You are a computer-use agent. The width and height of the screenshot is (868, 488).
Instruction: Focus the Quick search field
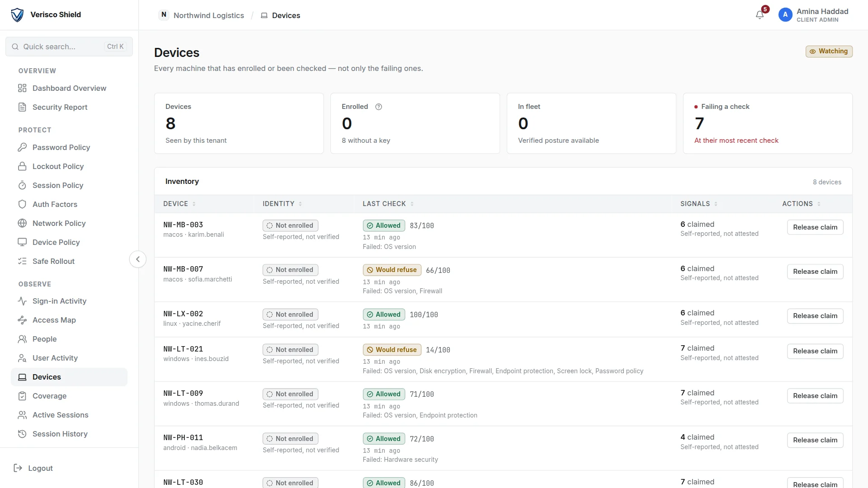click(x=69, y=47)
